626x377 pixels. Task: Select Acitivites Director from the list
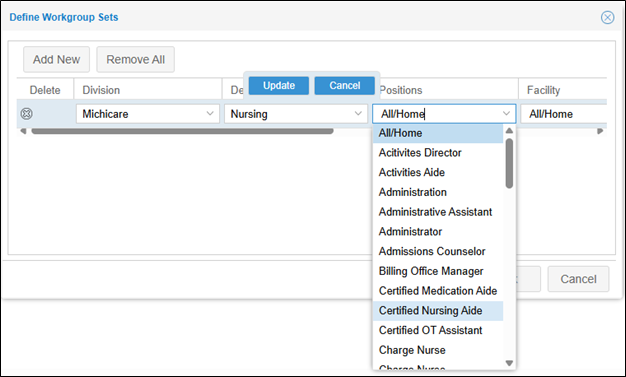tap(438, 153)
